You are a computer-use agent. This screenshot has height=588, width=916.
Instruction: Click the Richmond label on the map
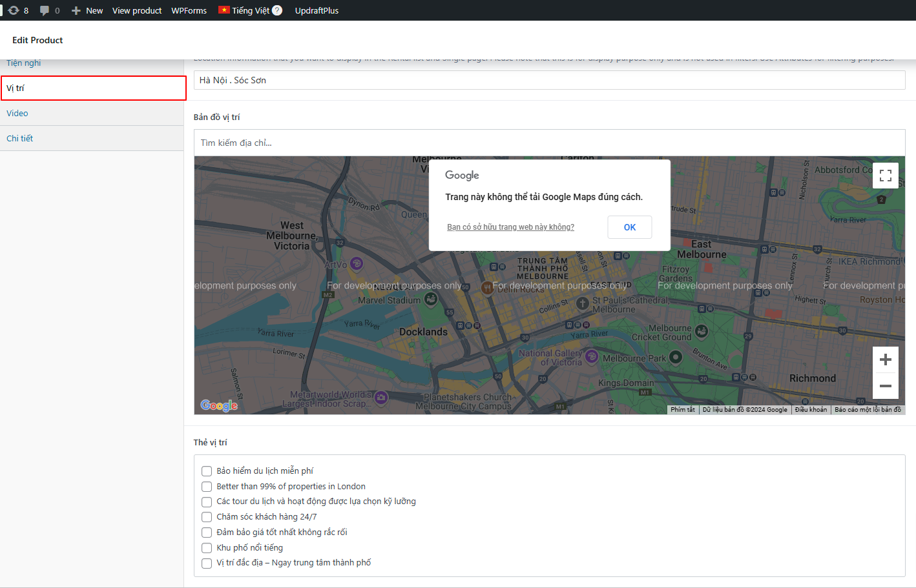(x=813, y=378)
